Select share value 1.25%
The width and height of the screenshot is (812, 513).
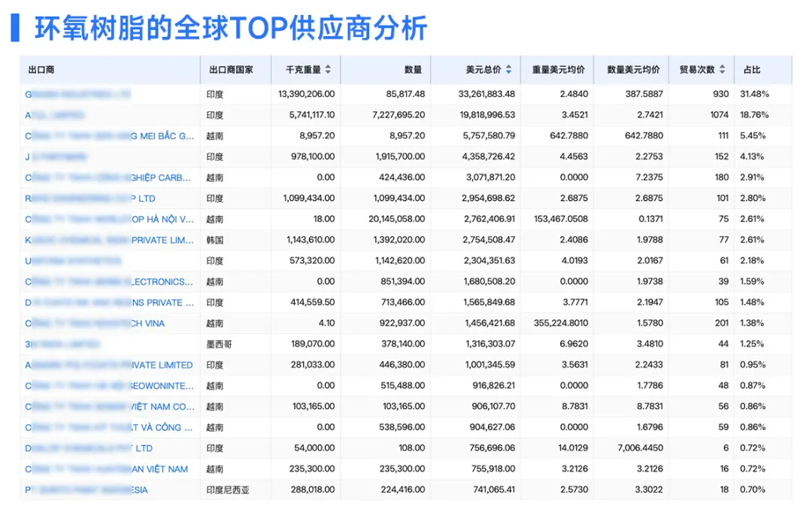752,344
